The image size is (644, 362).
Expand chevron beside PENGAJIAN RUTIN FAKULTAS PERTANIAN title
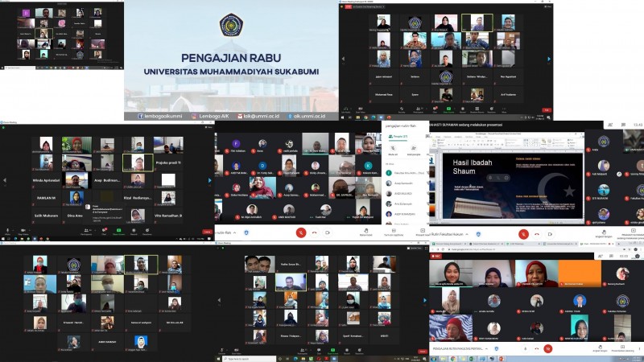[x=486, y=349]
